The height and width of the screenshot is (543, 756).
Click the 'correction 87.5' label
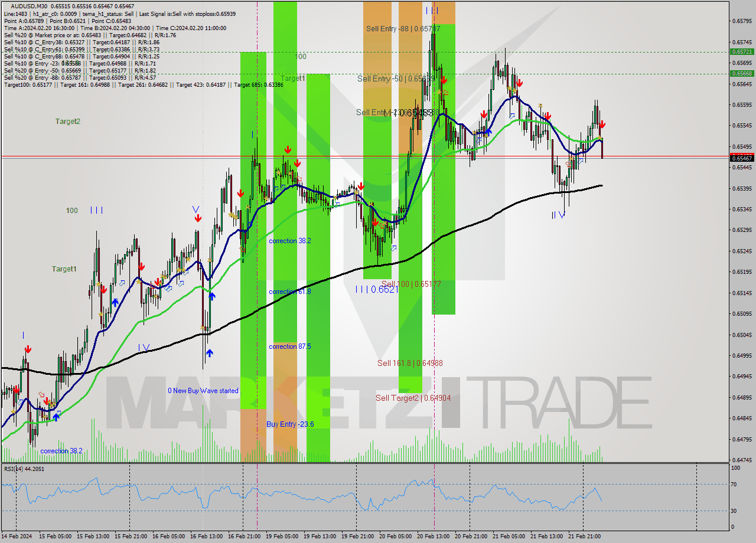tap(289, 346)
